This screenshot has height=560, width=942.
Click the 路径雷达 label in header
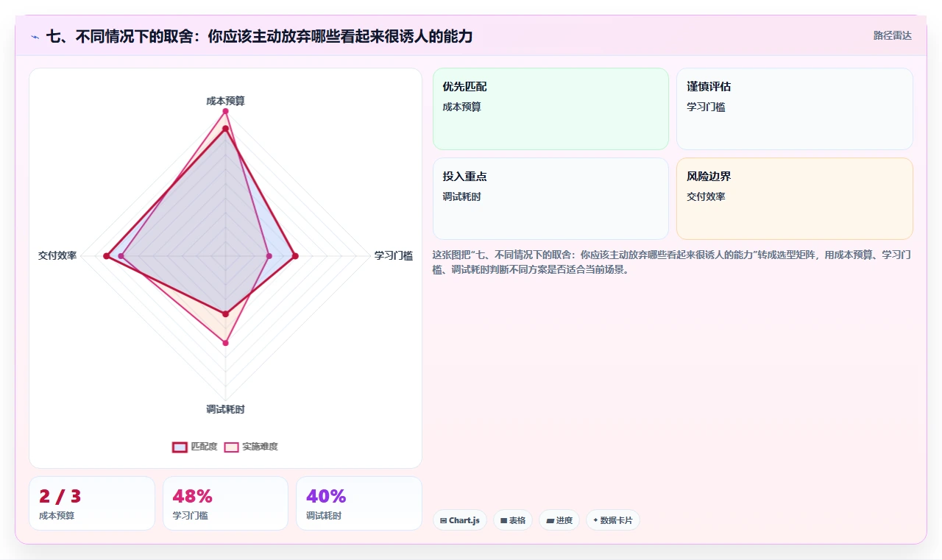pyautogui.click(x=892, y=35)
